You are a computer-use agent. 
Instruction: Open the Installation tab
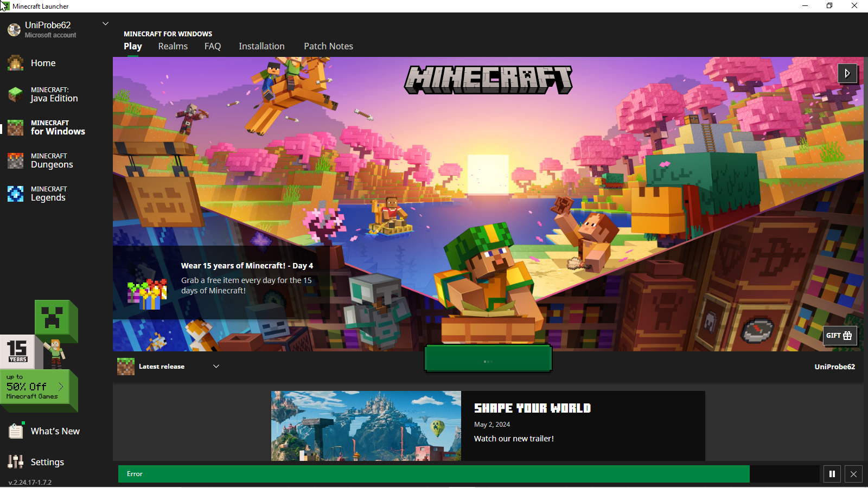tap(261, 47)
